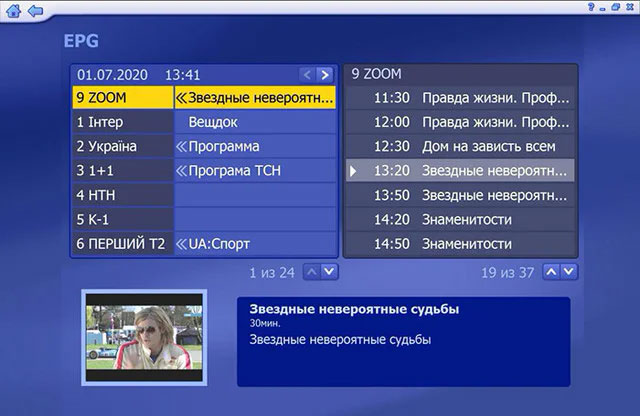Select channel 5 К-1

coord(123,220)
